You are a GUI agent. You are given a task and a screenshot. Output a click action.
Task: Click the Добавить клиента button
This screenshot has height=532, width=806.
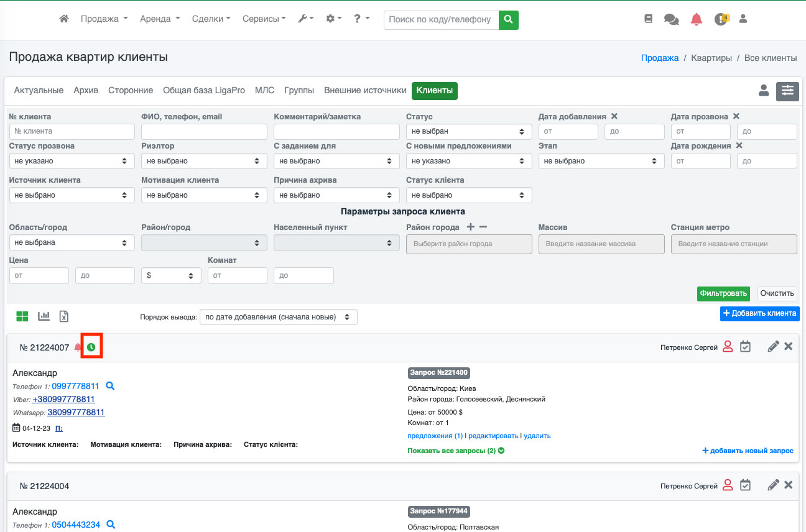pos(759,313)
